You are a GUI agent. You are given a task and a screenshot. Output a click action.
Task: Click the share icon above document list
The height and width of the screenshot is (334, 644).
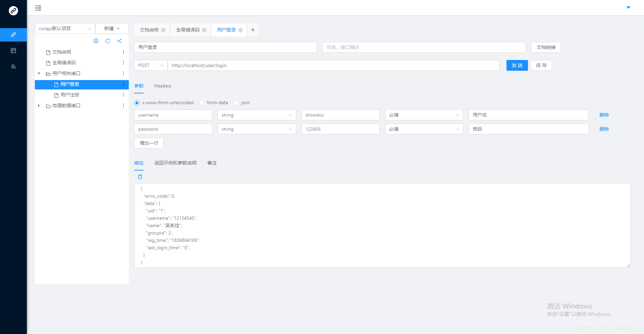(x=119, y=41)
